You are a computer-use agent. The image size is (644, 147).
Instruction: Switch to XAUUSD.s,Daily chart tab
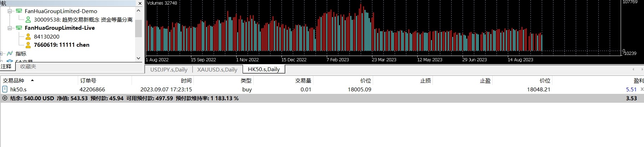(x=217, y=69)
